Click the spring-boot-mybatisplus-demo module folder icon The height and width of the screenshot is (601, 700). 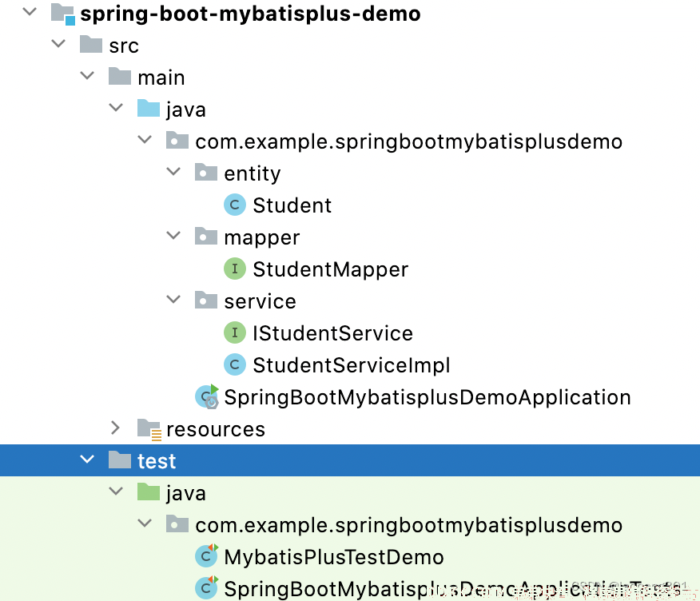(x=62, y=14)
